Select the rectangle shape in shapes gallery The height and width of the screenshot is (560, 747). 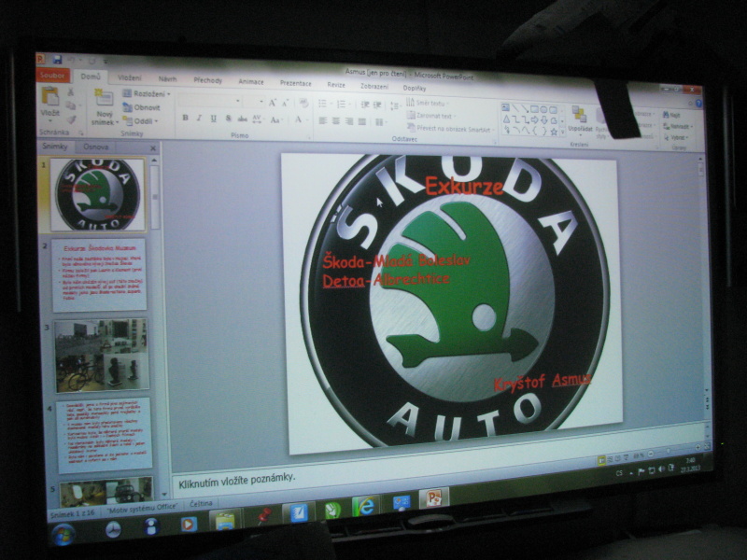click(x=534, y=109)
